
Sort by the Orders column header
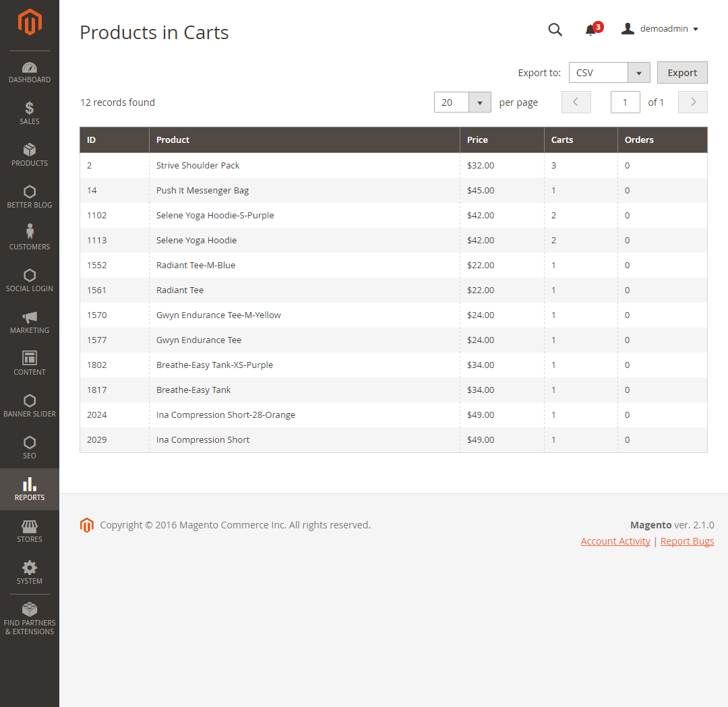coord(663,140)
